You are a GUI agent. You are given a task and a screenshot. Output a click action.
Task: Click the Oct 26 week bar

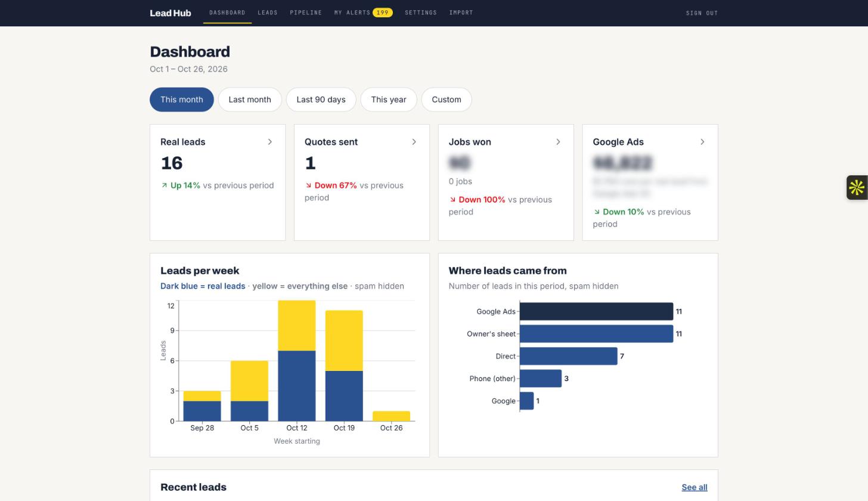(x=391, y=416)
